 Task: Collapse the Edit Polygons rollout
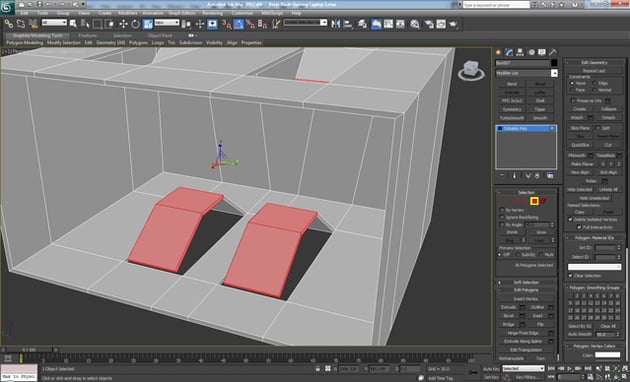(x=526, y=290)
